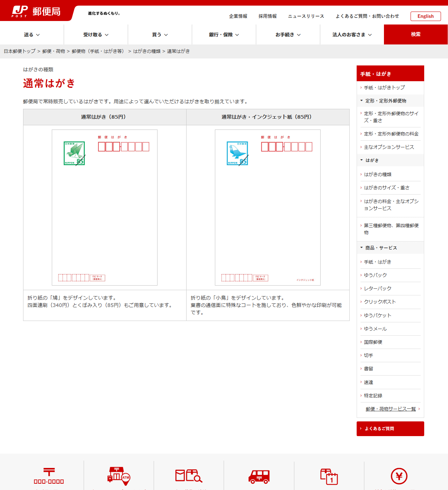
Task: Click the parcel tracking search icon
Action: tap(189, 476)
